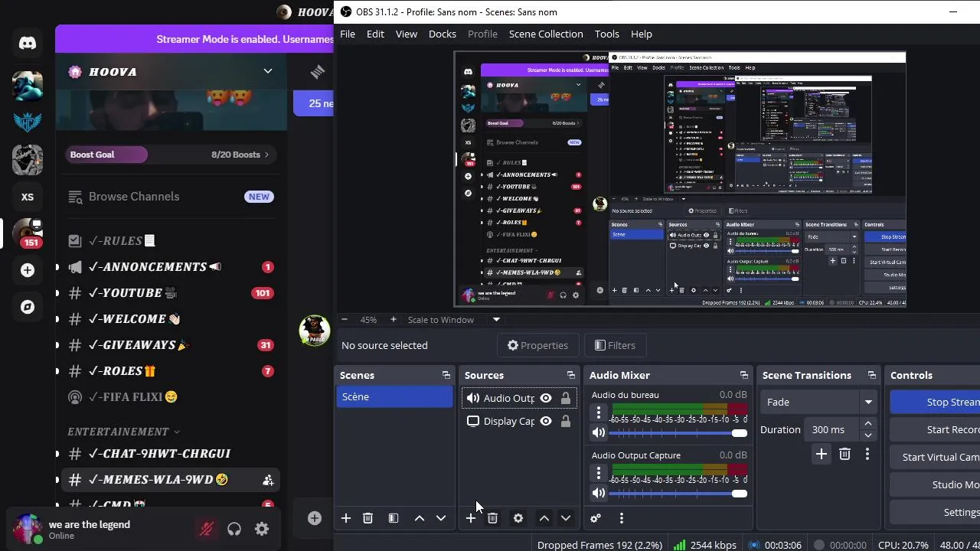
Task: Pop out the Scenes dock
Action: [x=446, y=375]
